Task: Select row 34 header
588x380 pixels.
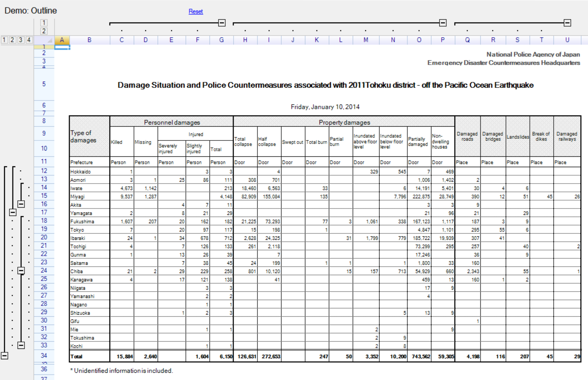Action: click(44, 356)
